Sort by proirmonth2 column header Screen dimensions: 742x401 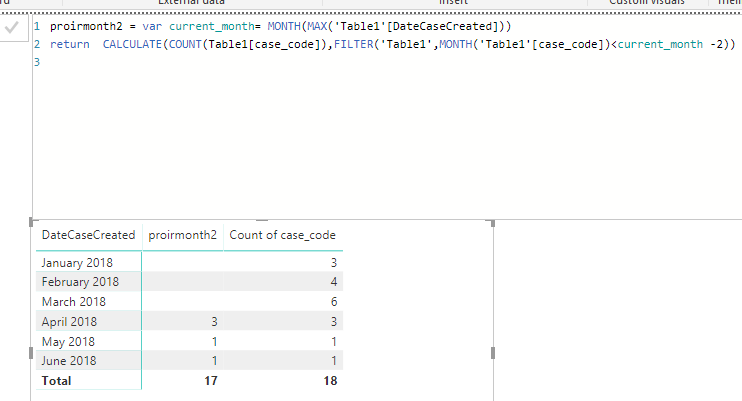tap(183, 235)
